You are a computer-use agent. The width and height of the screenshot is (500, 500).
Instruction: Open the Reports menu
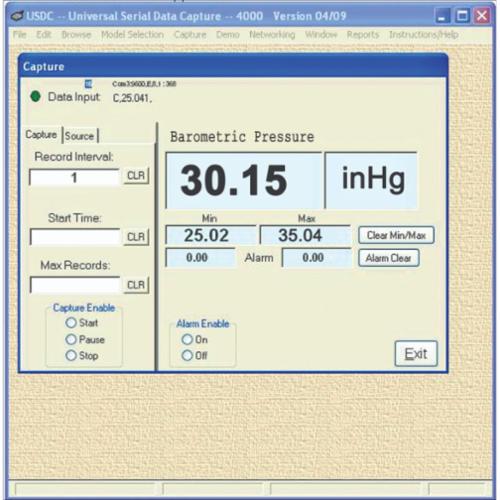tap(363, 35)
